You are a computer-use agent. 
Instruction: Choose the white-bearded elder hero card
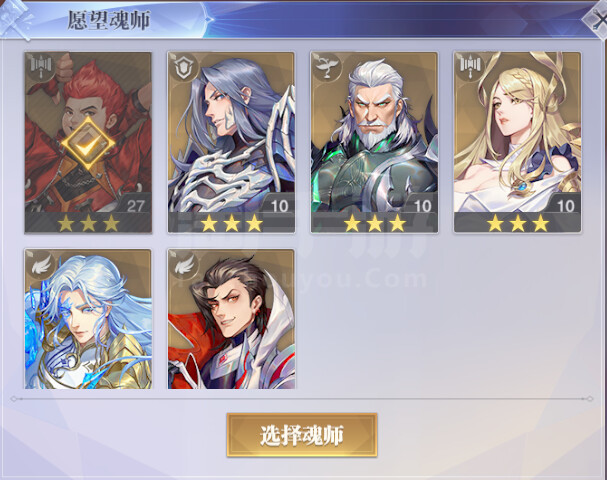tap(374, 142)
